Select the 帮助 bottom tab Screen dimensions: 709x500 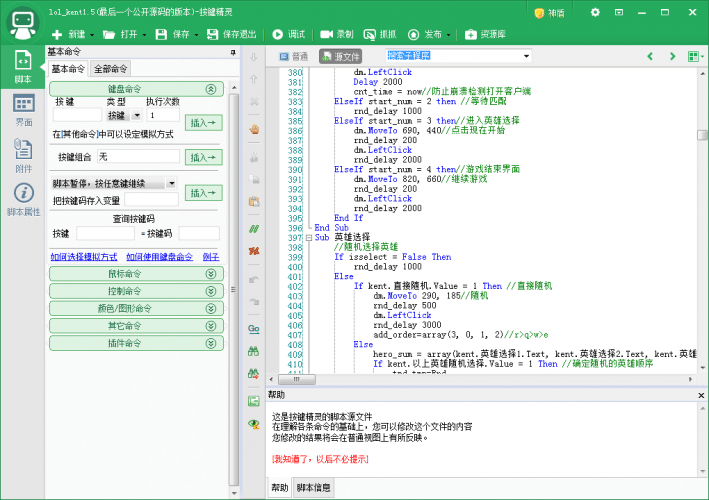279,487
